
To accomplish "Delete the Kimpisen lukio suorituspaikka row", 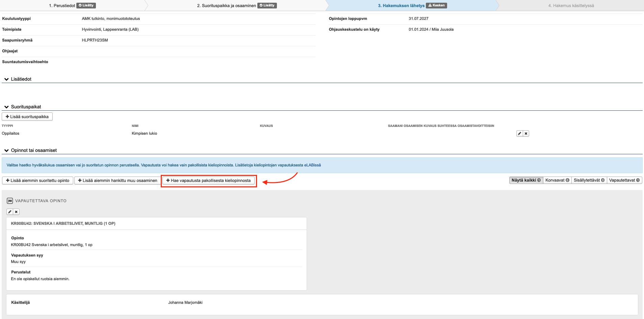I will (526, 134).
